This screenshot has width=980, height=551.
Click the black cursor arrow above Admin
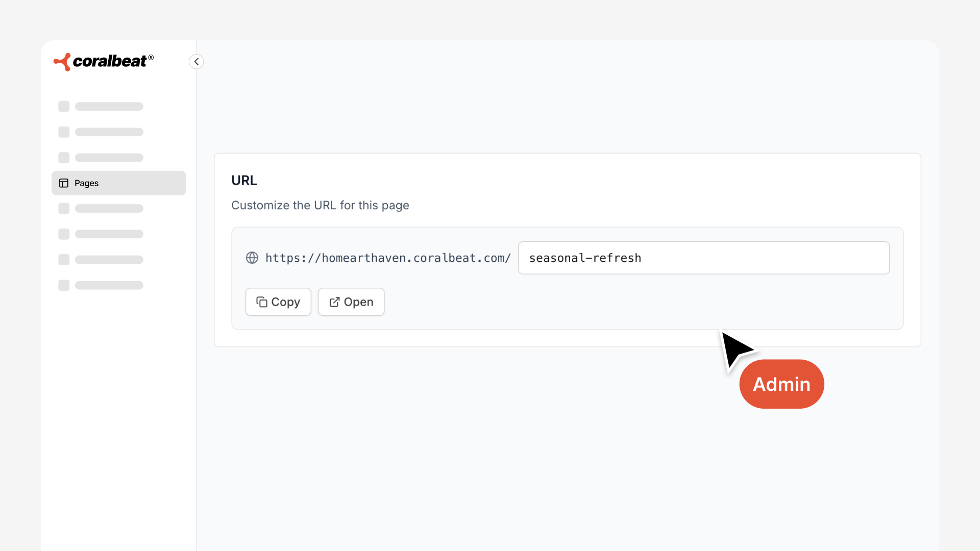tap(735, 348)
